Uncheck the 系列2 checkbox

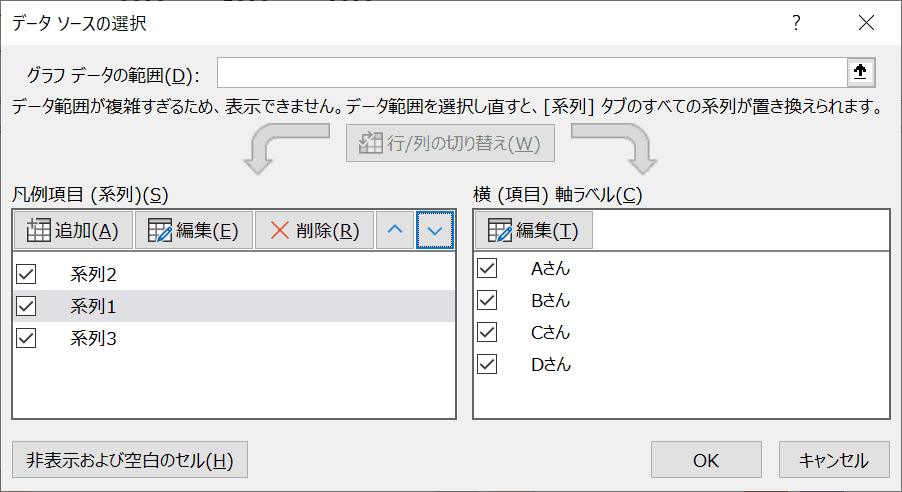point(26,274)
